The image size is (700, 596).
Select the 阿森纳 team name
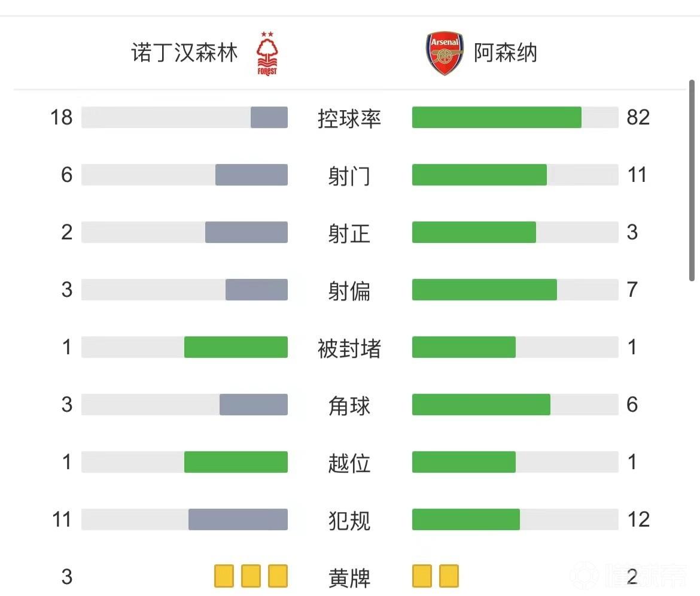(506, 53)
